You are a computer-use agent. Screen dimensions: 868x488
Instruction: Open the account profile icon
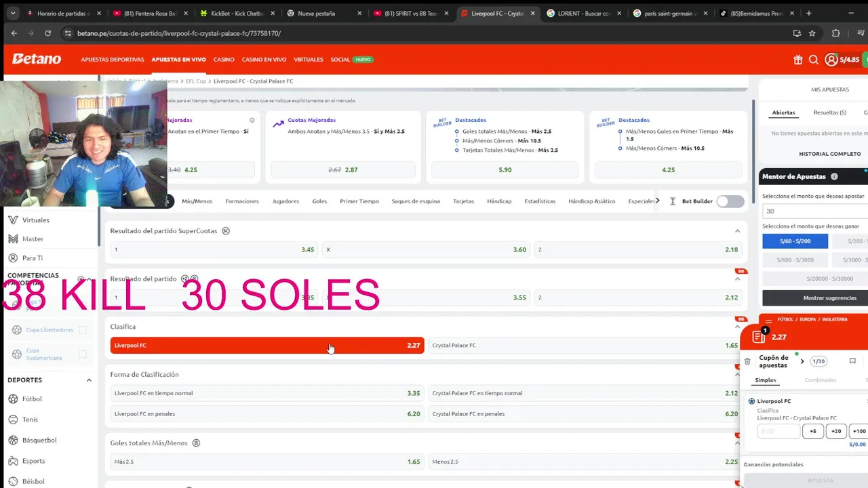pyautogui.click(x=831, y=60)
